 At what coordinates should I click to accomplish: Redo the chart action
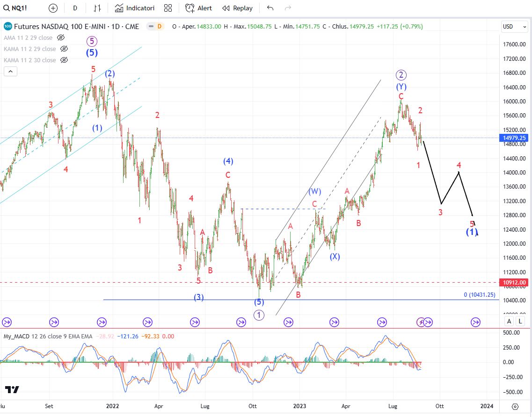288,8
